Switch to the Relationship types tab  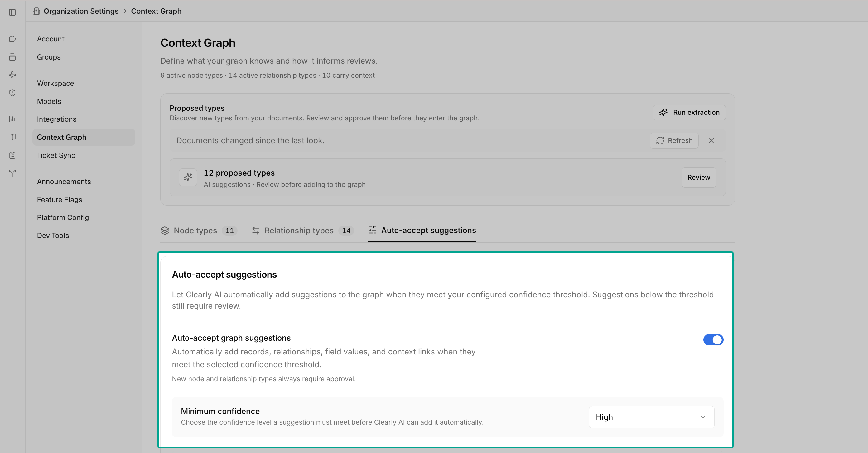click(303, 231)
